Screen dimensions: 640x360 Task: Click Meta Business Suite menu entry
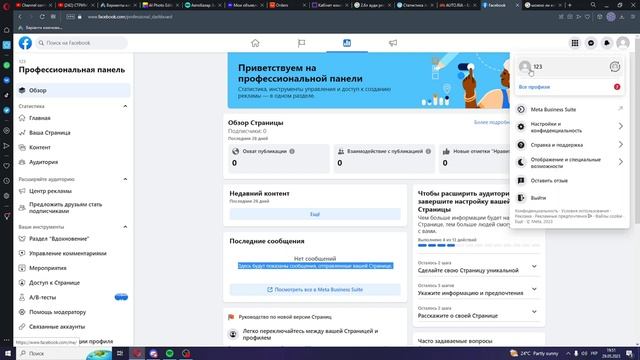569,109
